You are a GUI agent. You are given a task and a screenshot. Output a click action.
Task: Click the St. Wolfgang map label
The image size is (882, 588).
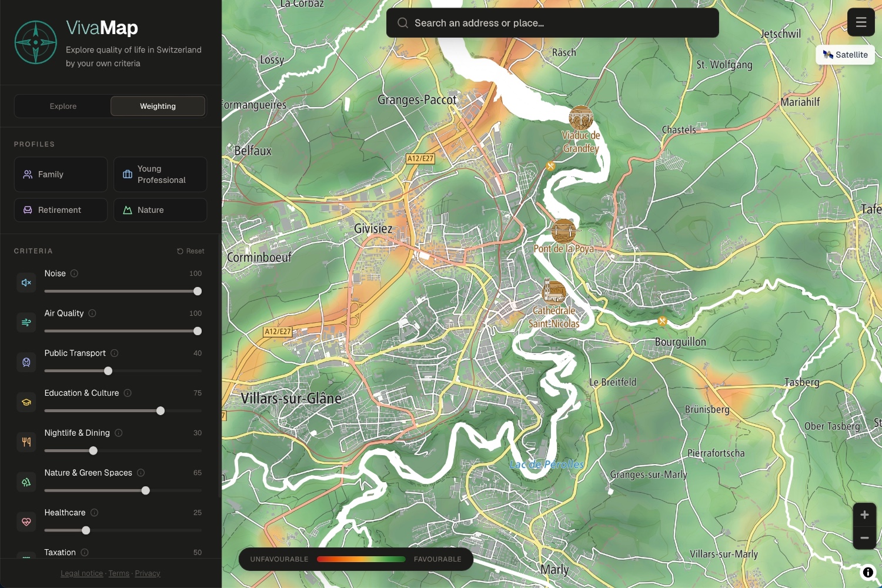[x=724, y=65]
